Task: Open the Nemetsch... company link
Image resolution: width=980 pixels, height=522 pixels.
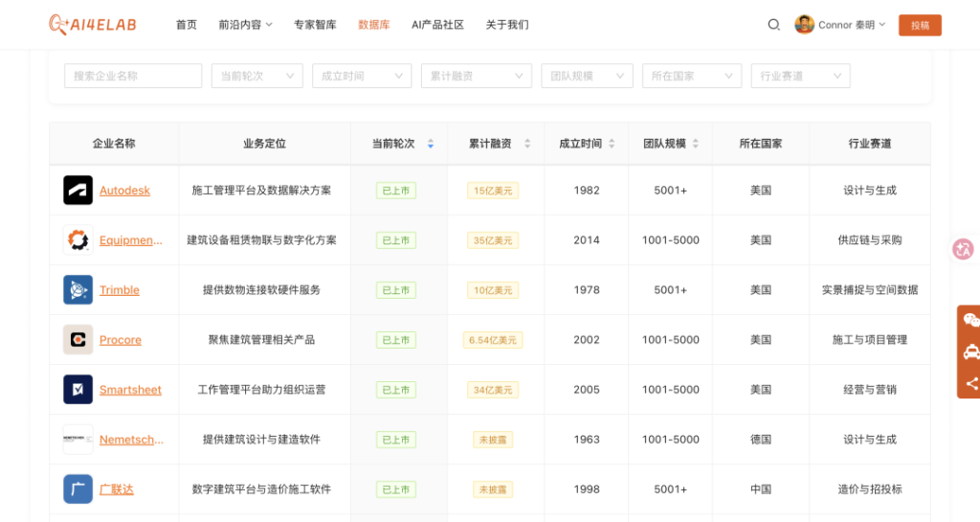Action: click(x=131, y=440)
